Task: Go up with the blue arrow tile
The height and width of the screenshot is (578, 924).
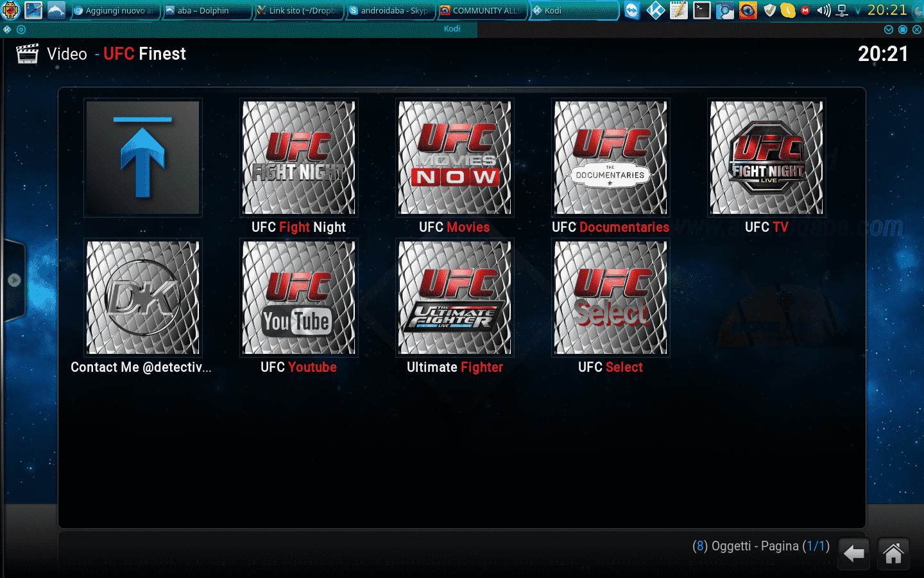Action: tap(143, 157)
